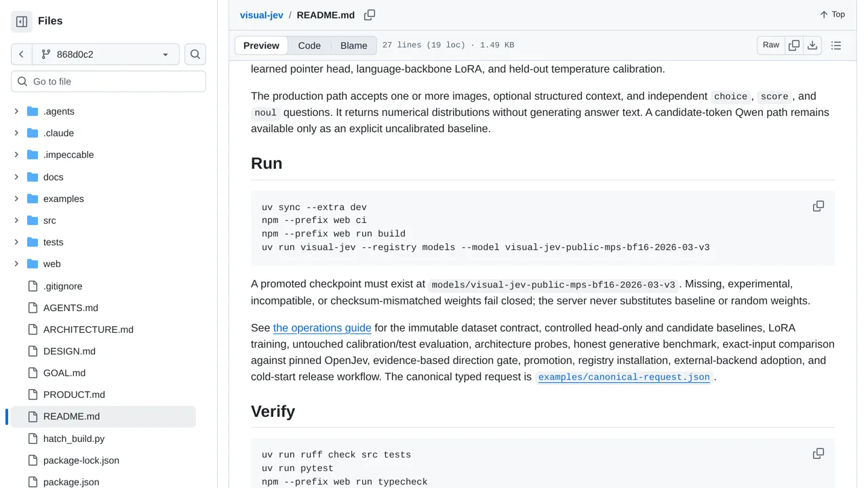Open the web folder icon

click(33, 264)
